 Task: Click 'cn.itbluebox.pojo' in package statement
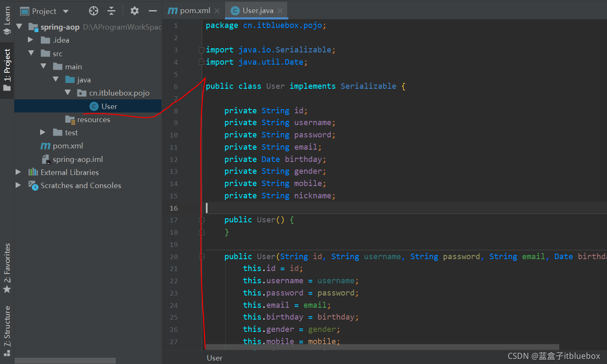pyautogui.click(x=282, y=25)
